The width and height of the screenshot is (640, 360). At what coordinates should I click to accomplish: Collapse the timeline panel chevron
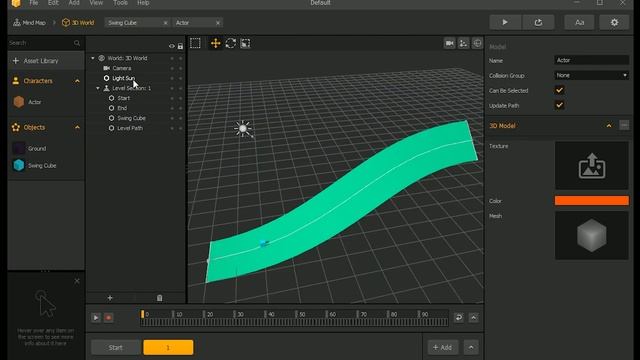click(473, 317)
